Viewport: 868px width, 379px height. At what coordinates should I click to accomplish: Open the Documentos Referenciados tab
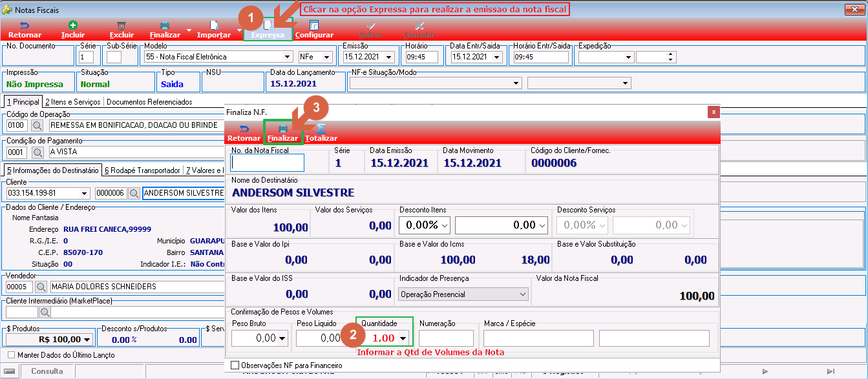pyautogui.click(x=149, y=102)
